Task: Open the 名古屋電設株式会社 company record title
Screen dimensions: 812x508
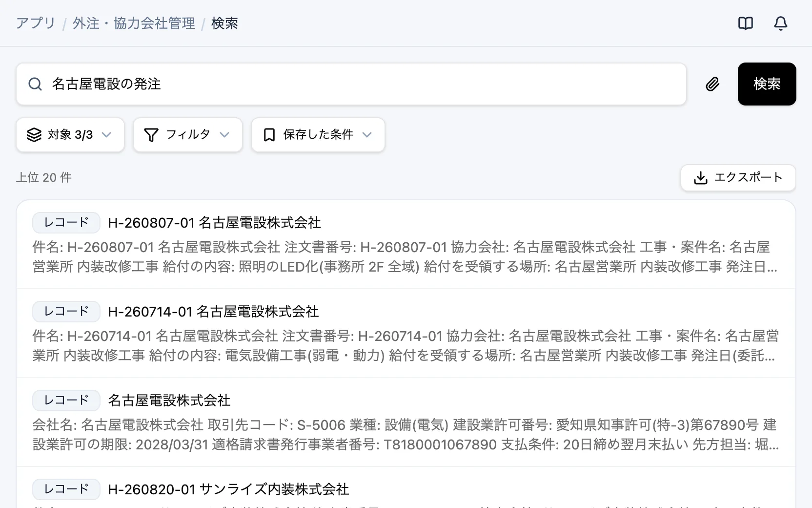Action: pyautogui.click(x=169, y=401)
